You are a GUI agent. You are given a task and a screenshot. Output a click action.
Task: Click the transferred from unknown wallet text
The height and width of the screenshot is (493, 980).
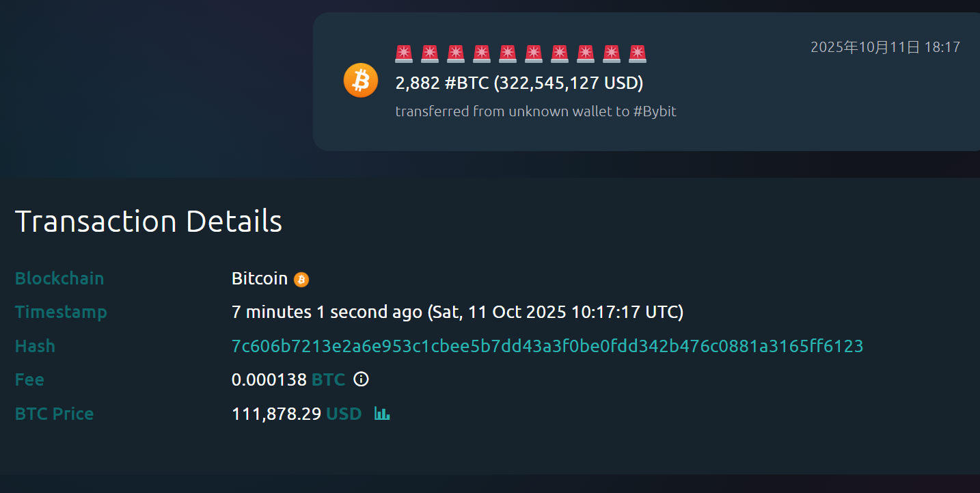513,111
